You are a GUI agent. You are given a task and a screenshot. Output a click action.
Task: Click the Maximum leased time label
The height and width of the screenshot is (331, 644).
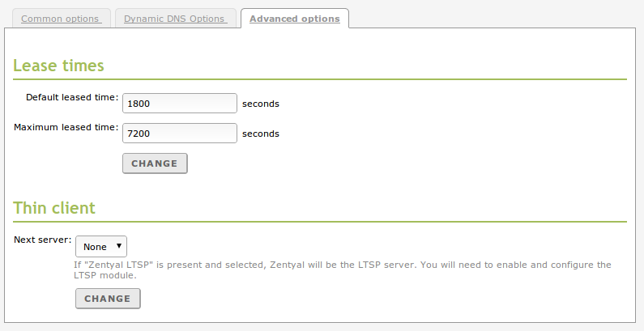pos(66,127)
